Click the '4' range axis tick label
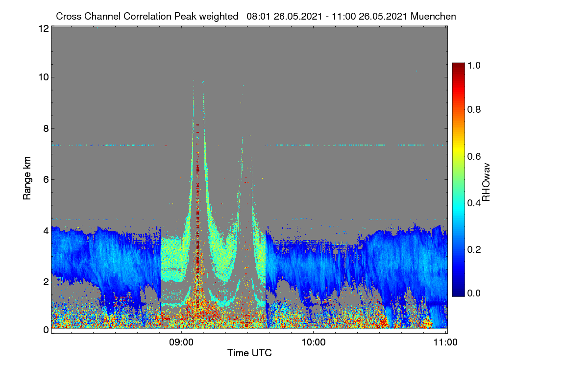 click(x=46, y=230)
